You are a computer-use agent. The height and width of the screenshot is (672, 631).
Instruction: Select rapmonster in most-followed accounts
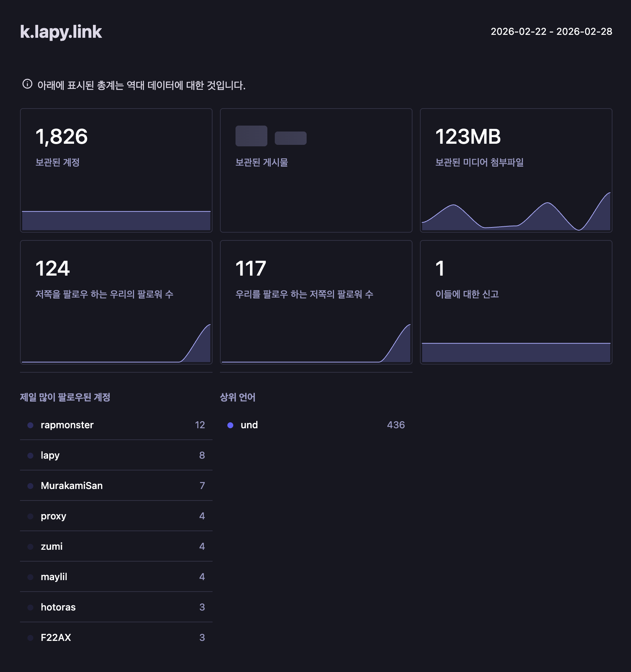click(x=67, y=425)
